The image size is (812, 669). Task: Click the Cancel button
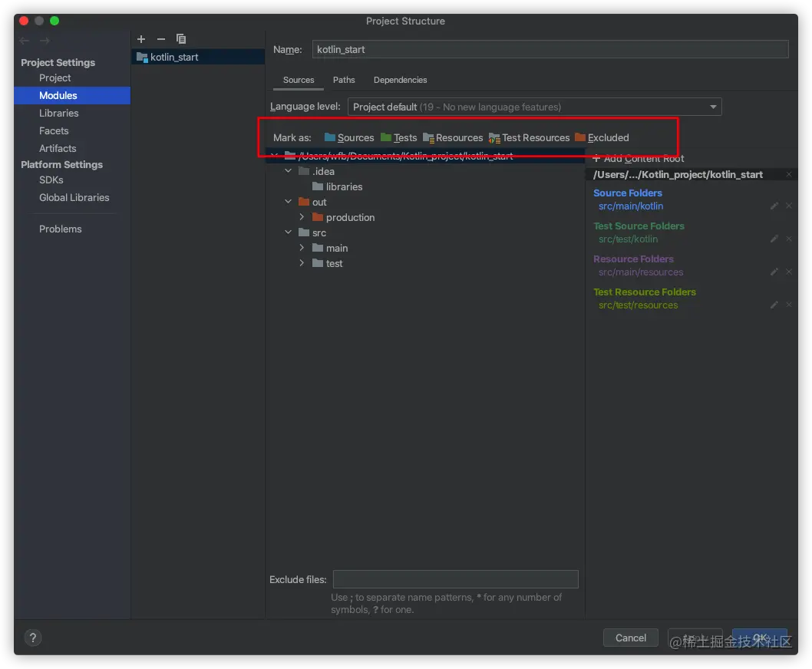630,638
